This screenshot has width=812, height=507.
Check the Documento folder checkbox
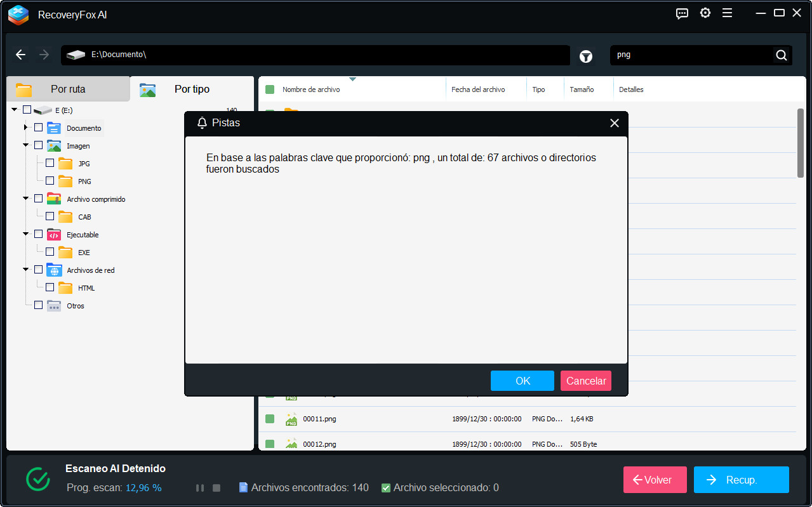click(37, 128)
